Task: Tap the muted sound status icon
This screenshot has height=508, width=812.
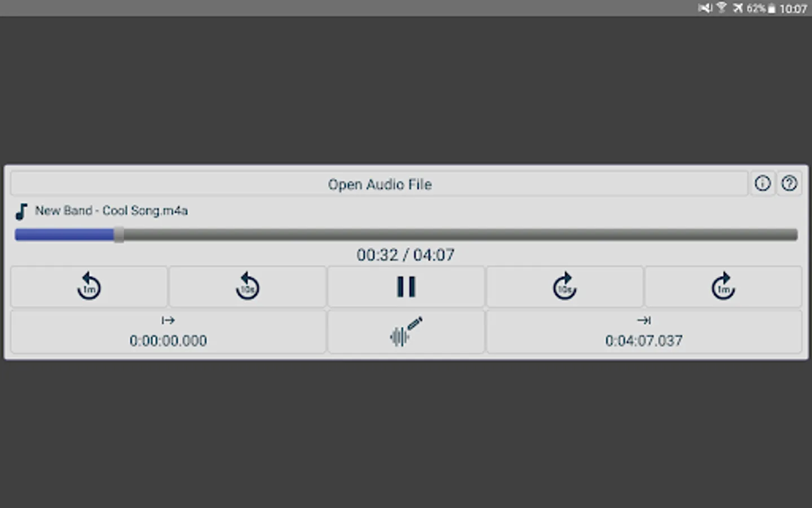Action: (x=705, y=8)
